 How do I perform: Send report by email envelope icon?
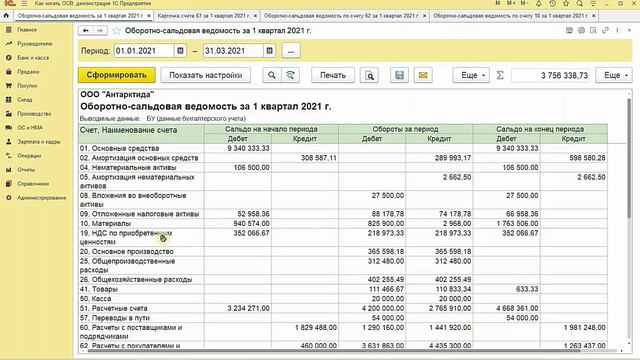[423, 75]
